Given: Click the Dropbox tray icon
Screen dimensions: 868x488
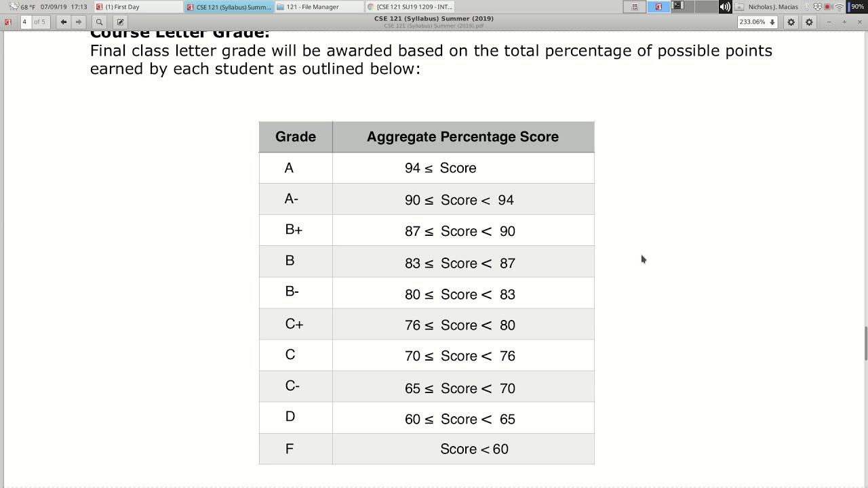Looking at the screenshot, I should coord(818,7).
